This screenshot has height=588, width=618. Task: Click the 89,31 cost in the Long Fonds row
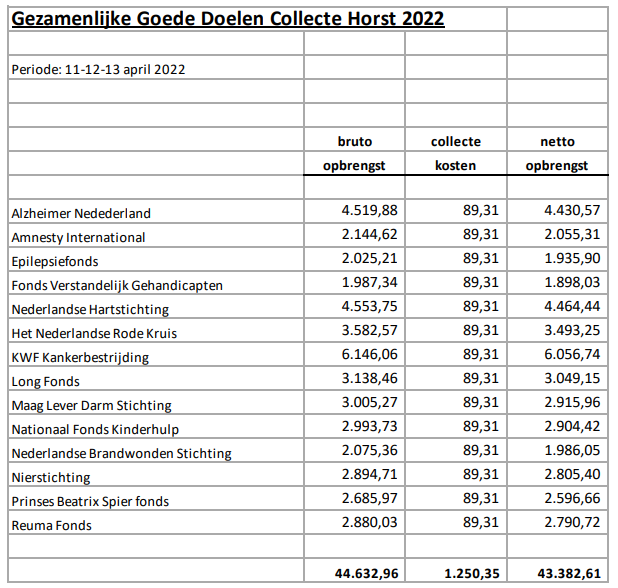pyautogui.click(x=481, y=379)
